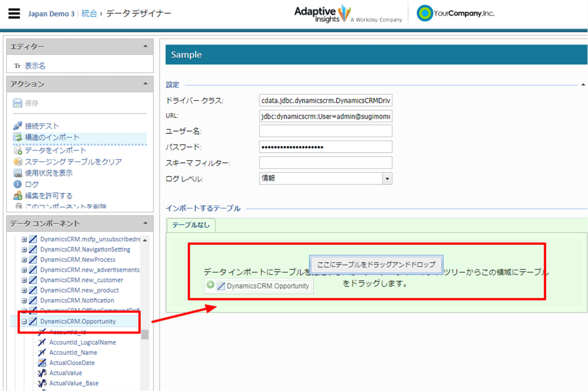Open the Japan Demo 3 link

[51, 14]
